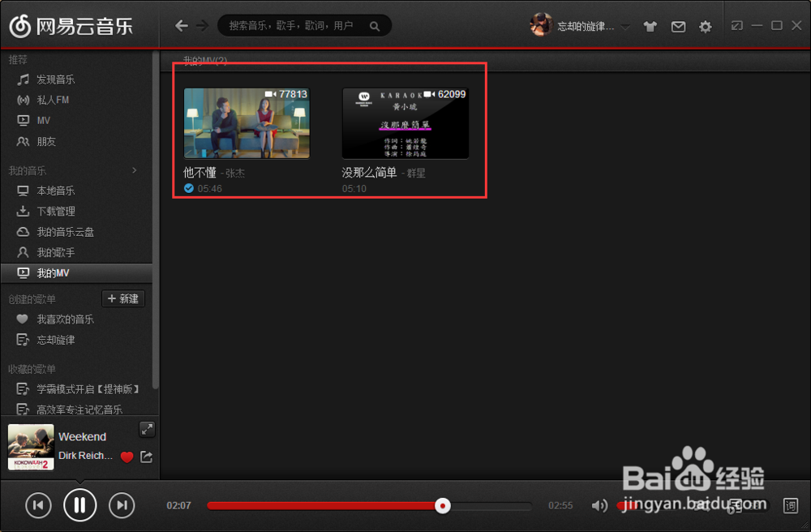
Task: Select 我的MV in sidebar
Action: (78, 273)
